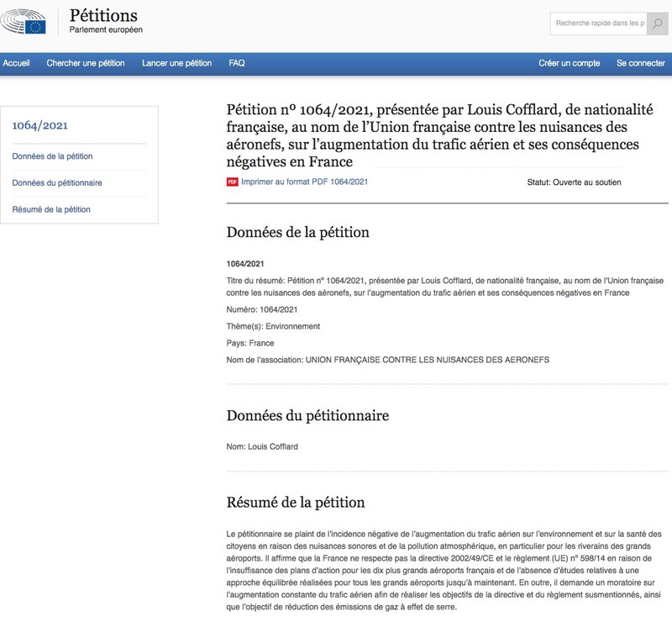Click the Données de la pétition section heading

pyautogui.click(x=298, y=232)
